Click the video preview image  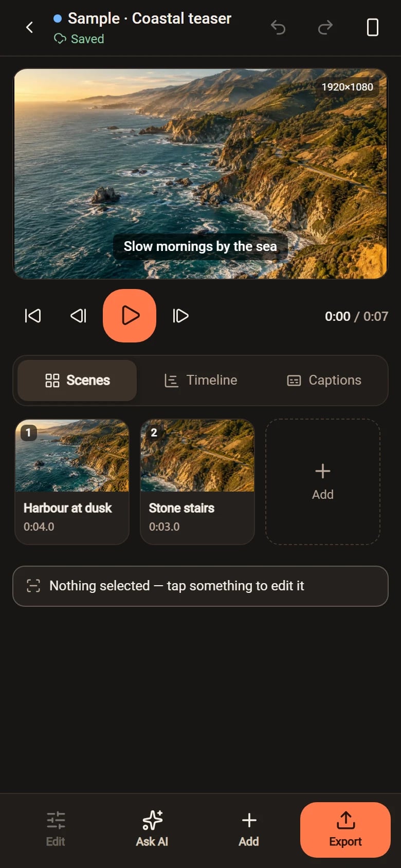tap(200, 174)
